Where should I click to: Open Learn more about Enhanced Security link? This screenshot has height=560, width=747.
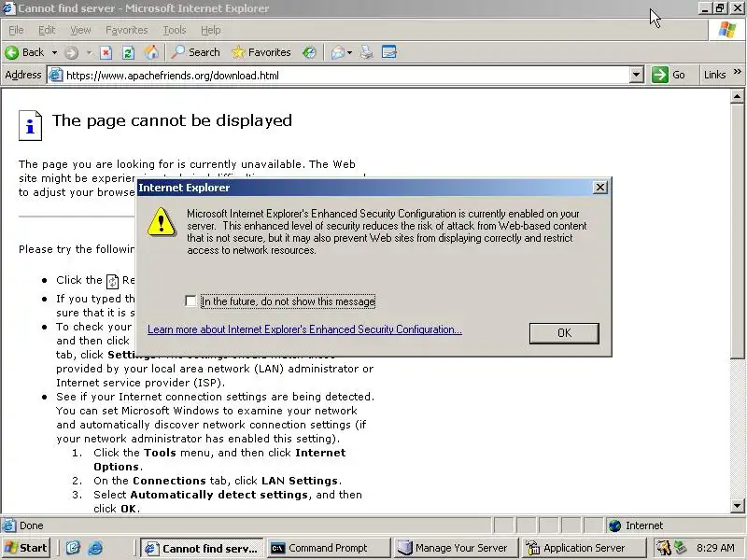pyautogui.click(x=304, y=329)
